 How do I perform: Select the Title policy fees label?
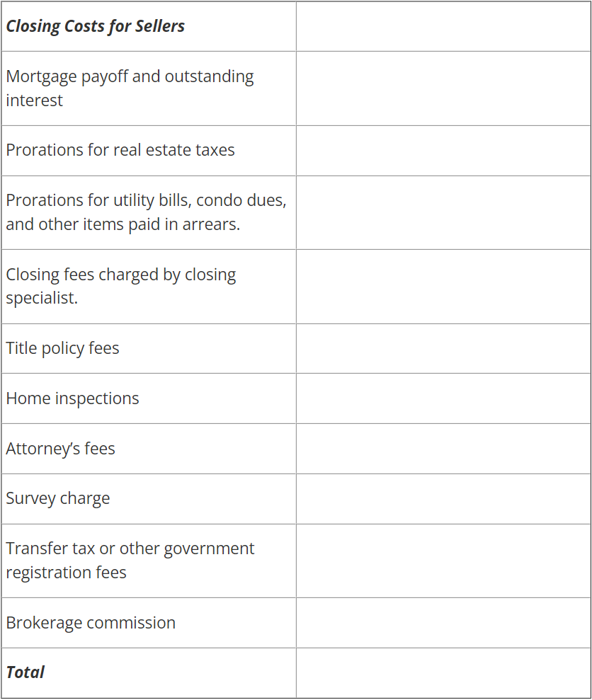click(62, 349)
